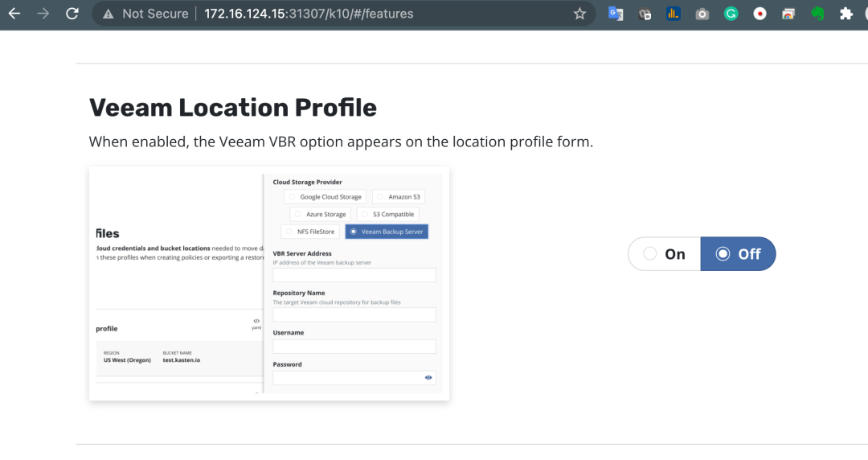Screen dimensions: 868x460
Task: Click the 'When enabled' description text
Action: click(x=341, y=142)
